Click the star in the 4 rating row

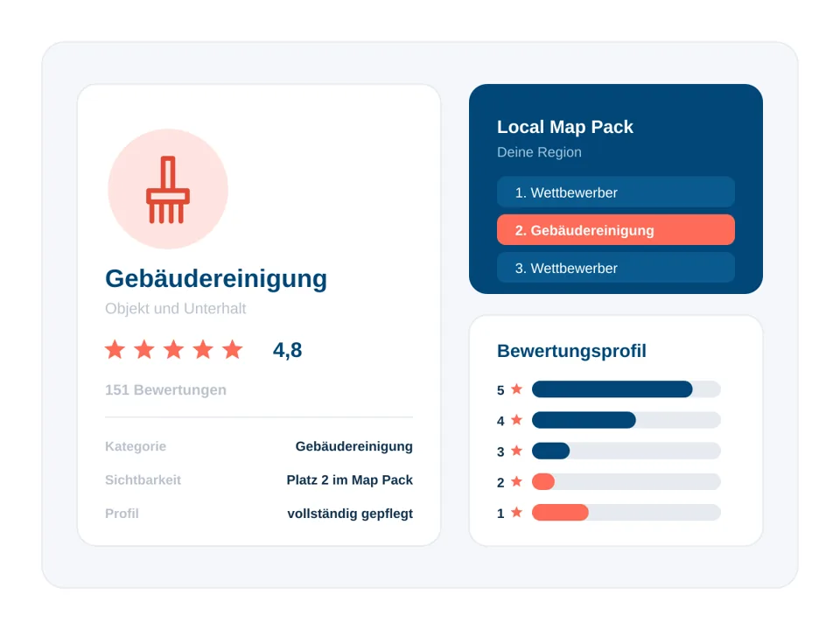[x=516, y=420]
